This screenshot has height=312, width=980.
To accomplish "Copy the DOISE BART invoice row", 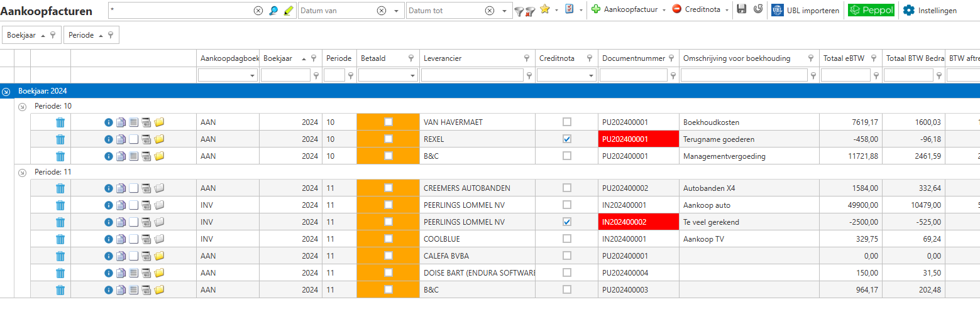I will coord(121,273).
